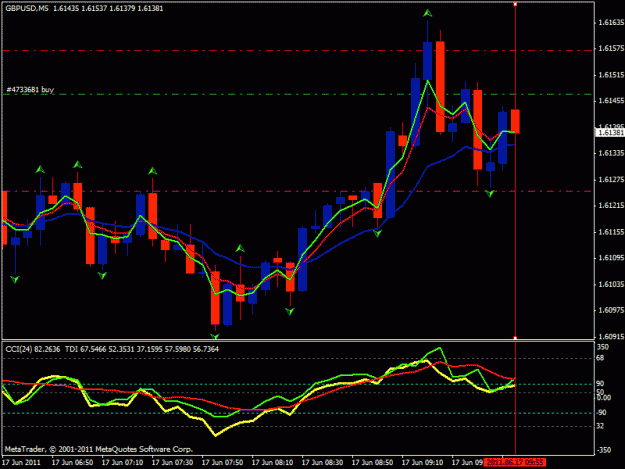The width and height of the screenshot is (625, 469).
Task: Click the 32 level on indicator scale
Action: point(602,426)
